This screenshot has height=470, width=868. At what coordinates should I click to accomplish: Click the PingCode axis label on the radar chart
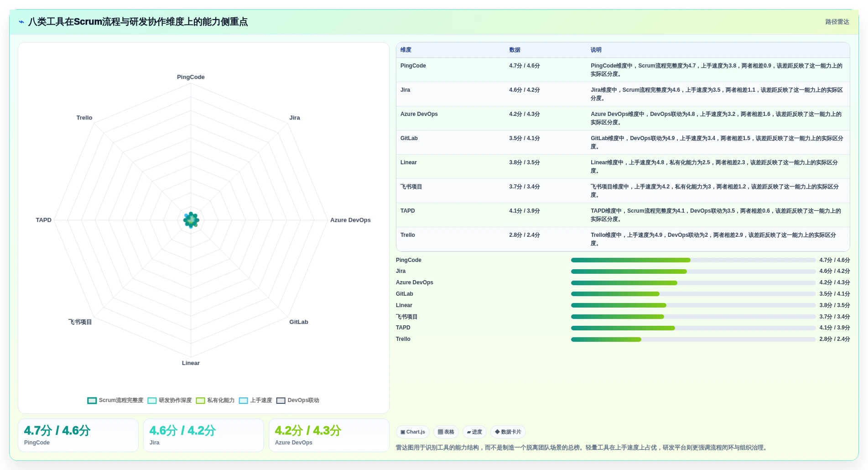(x=191, y=77)
